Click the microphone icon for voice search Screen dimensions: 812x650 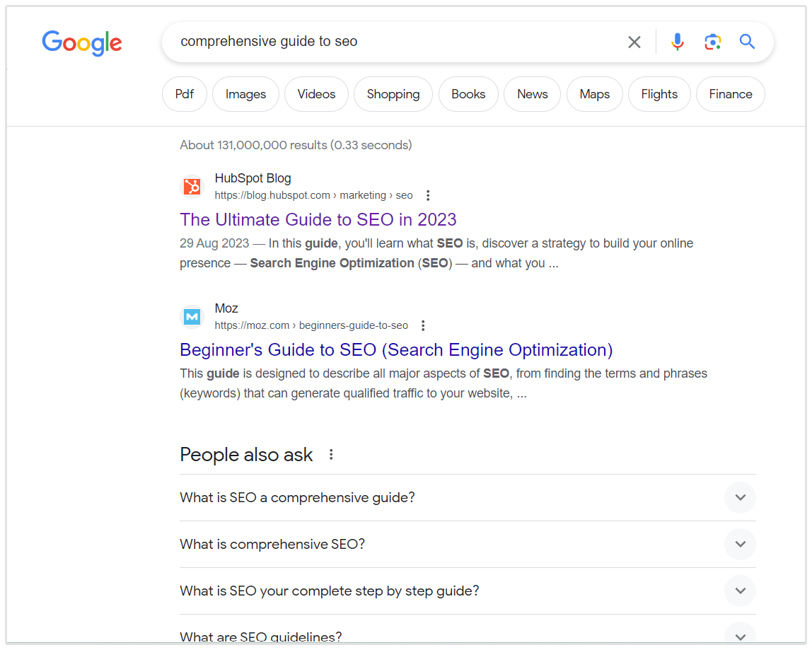pos(677,42)
